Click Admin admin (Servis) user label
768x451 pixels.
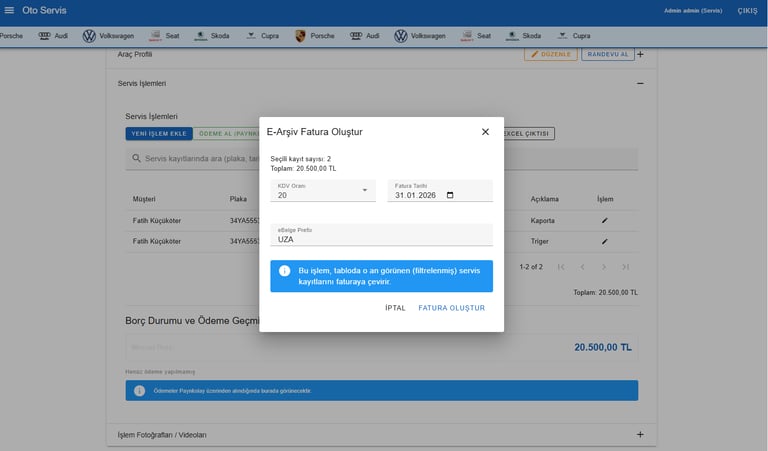tap(693, 11)
